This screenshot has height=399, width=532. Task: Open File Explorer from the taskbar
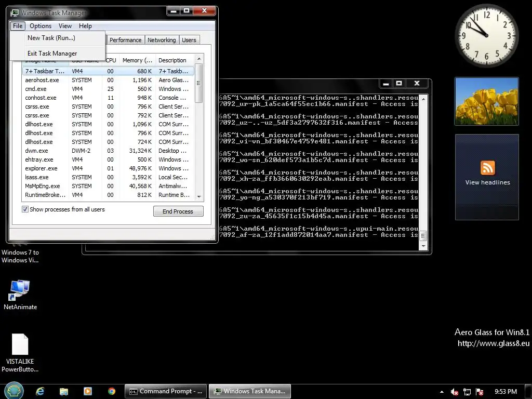coord(64,391)
